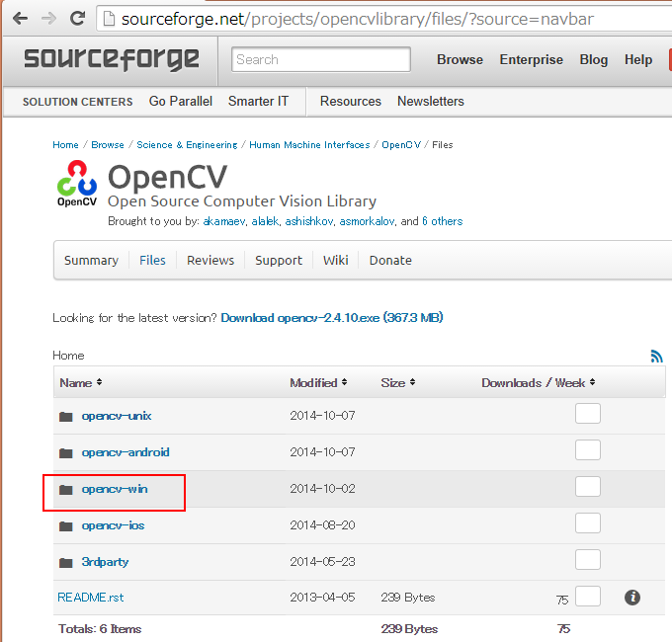Click the folder icon for opencv-ios
Screen dimensions: 672x642
65,525
